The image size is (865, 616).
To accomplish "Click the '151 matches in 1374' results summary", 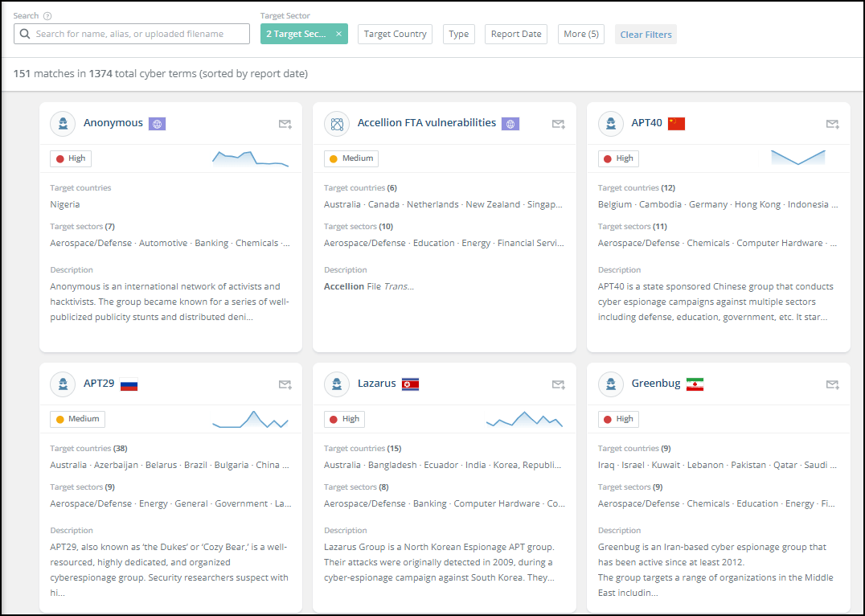I will pyautogui.click(x=161, y=73).
